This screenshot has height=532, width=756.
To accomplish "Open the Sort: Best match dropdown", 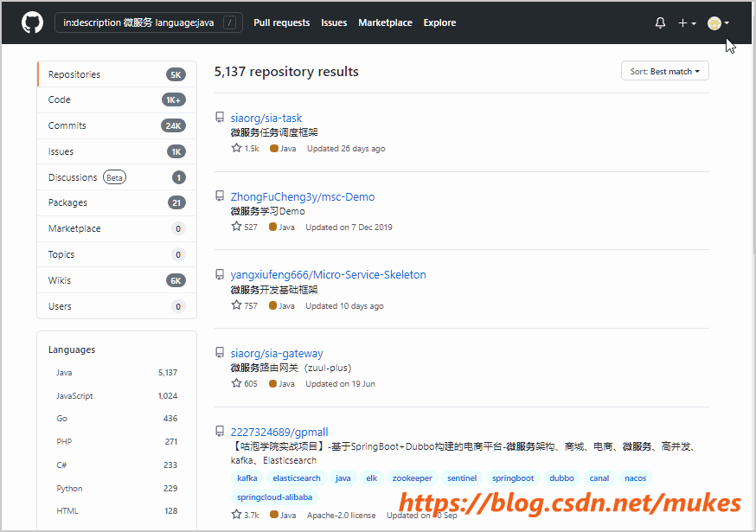I will [665, 71].
